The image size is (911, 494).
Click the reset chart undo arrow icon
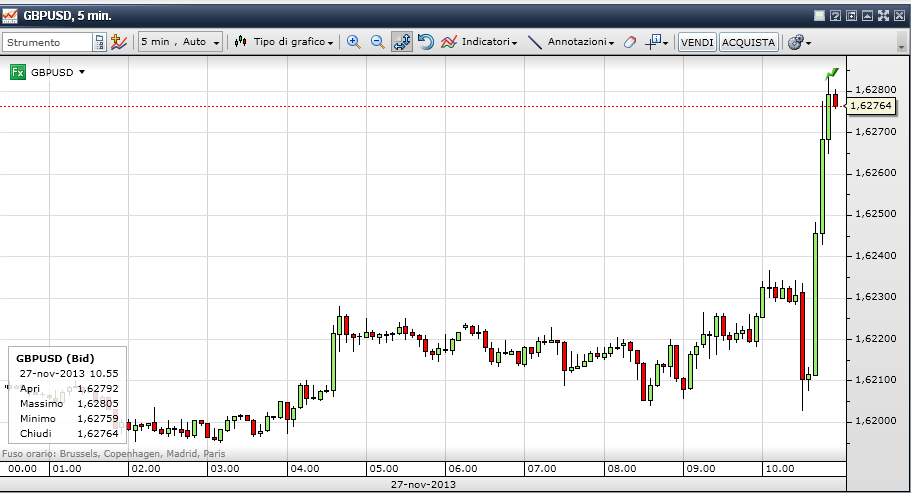pos(426,42)
